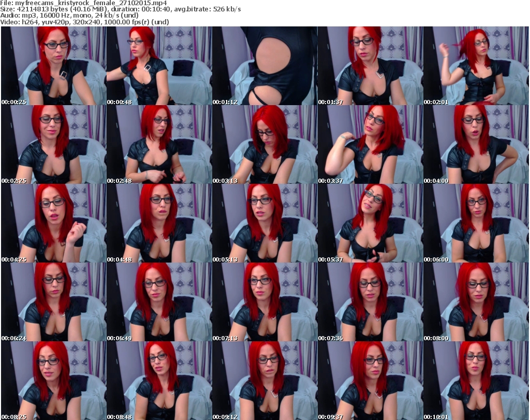Select the frame stamped 00:02:01

(476, 66)
